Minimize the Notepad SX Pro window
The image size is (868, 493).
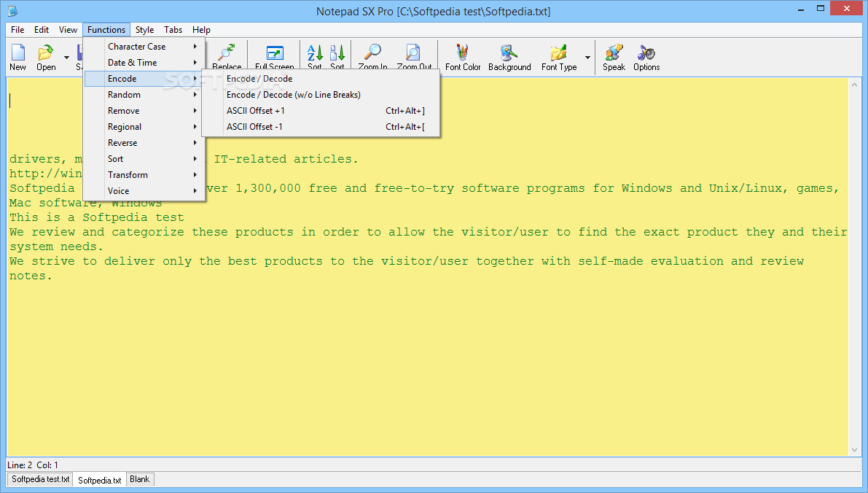pos(801,9)
